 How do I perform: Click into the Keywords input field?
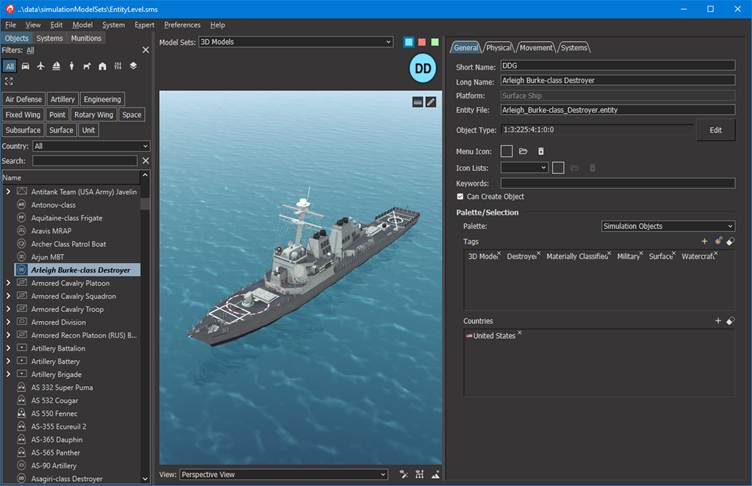(x=617, y=183)
